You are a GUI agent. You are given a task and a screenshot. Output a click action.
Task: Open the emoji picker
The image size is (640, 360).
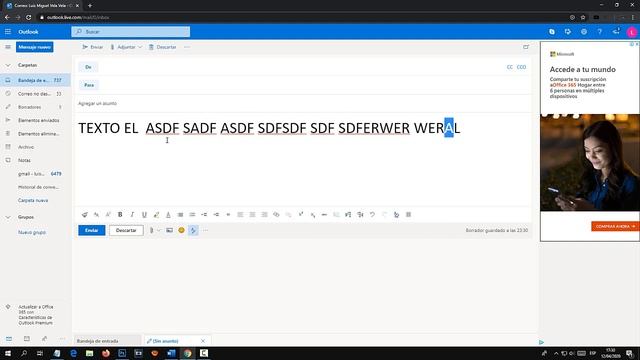tap(181, 230)
